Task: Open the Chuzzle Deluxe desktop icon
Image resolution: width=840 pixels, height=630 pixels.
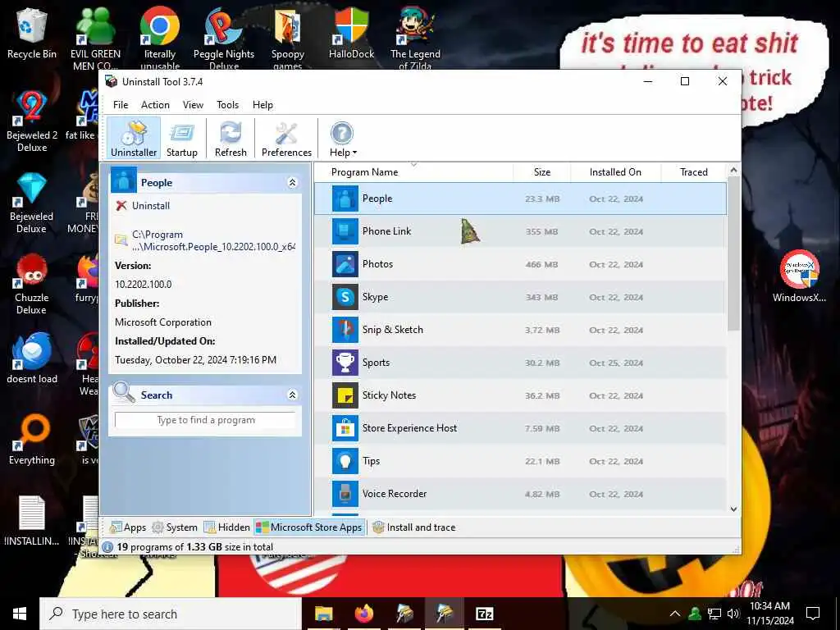Action: [x=32, y=284]
